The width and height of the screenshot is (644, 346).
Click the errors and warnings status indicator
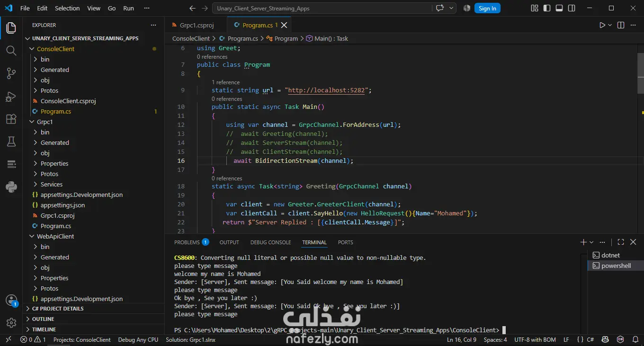tap(33, 340)
